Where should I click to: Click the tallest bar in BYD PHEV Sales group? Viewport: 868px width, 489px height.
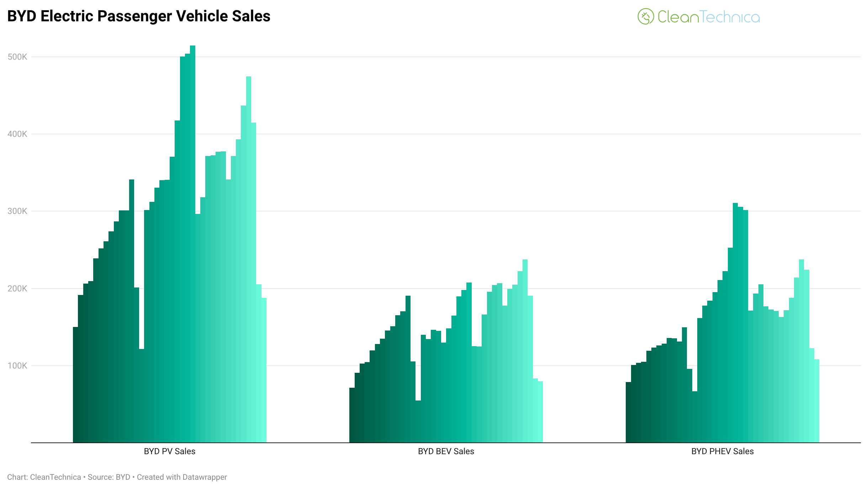click(x=735, y=323)
